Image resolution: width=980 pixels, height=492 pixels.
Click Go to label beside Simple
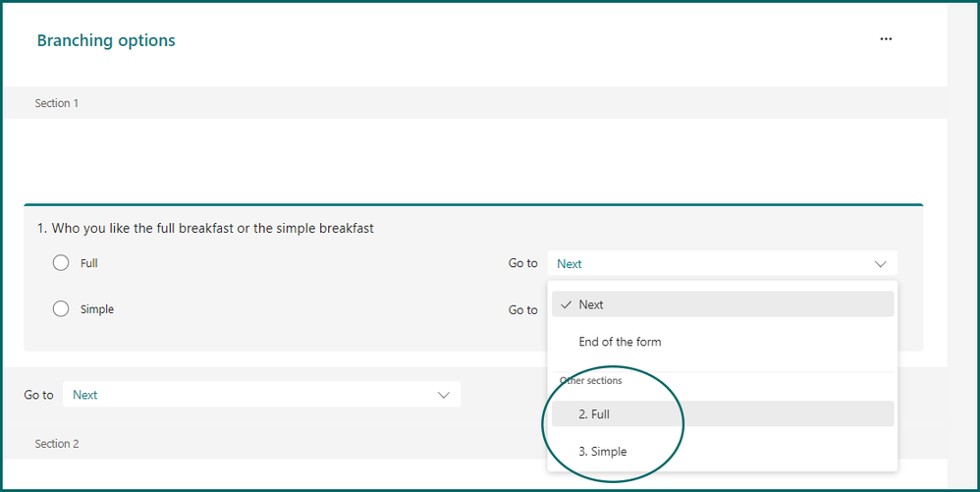point(522,309)
